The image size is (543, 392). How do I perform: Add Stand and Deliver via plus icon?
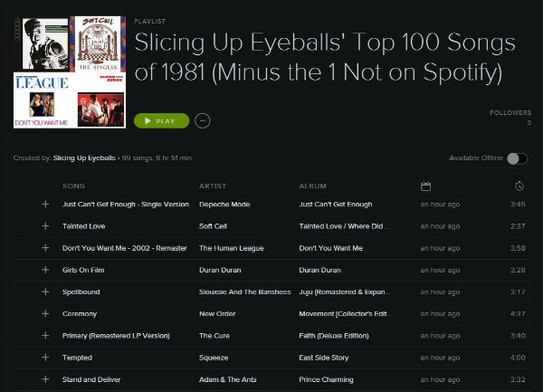tap(45, 379)
